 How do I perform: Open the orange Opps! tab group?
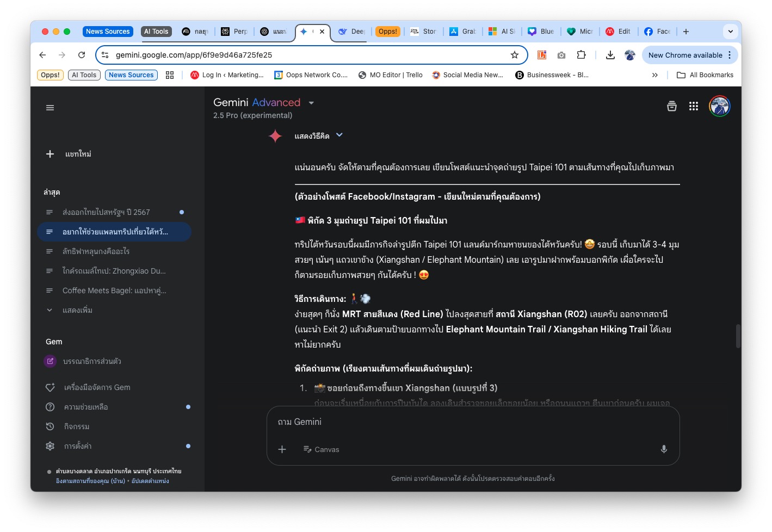coord(388,32)
